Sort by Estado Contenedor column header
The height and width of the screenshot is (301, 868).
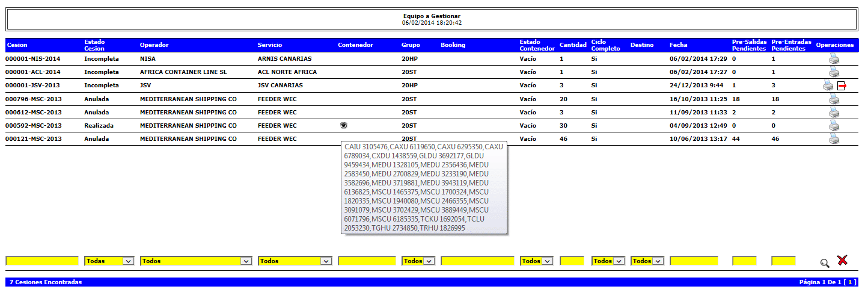click(537, 45)
